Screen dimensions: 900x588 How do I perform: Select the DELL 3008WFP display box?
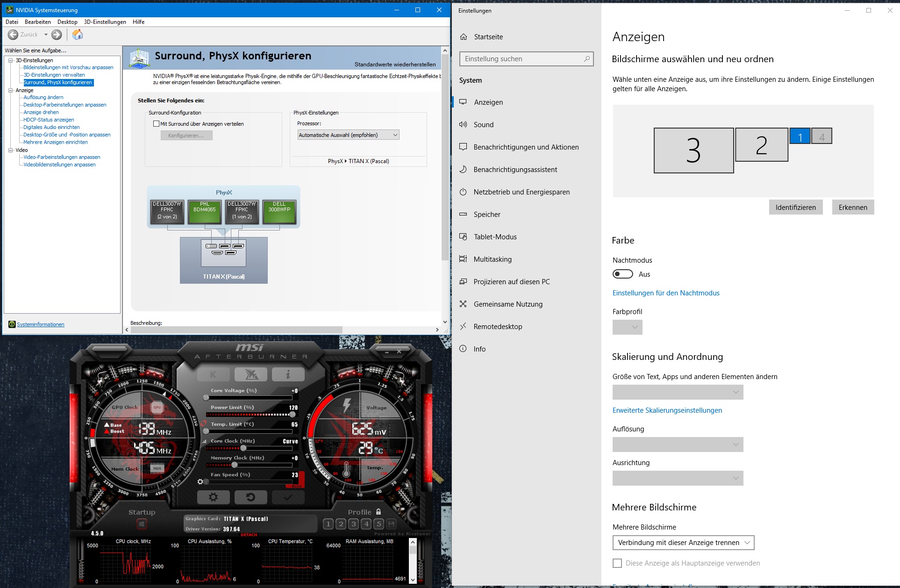(279, 212)
